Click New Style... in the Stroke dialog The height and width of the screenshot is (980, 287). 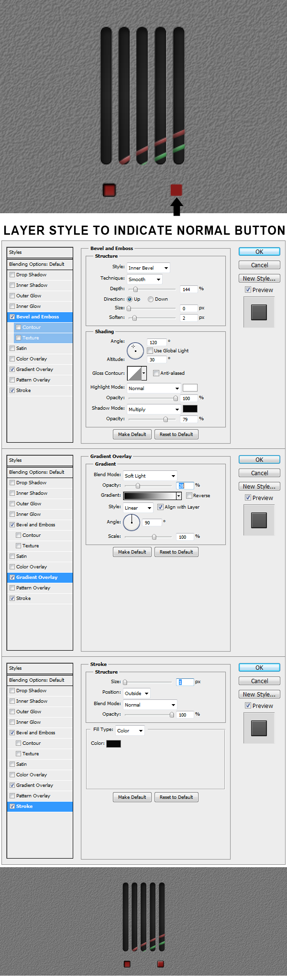tap(259, 694)
